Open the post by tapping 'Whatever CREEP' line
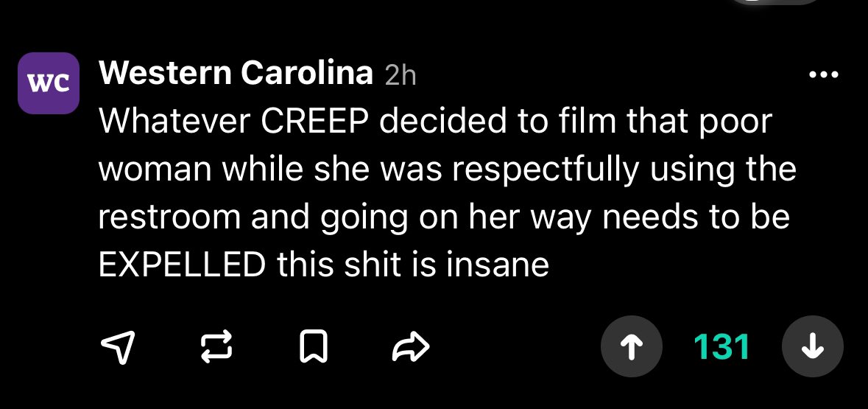Viewport: 868px width, 409px height. point(435,122)
